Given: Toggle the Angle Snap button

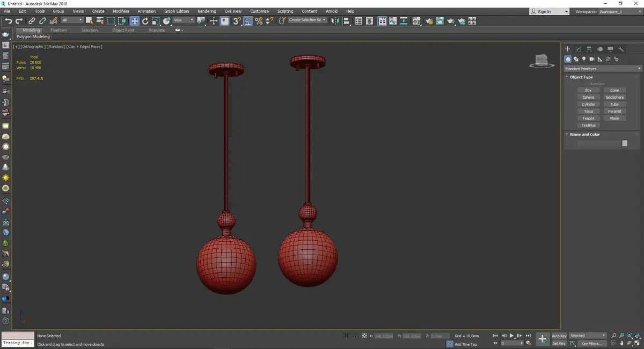Looking at the screenshot, I should click(248, 21).
